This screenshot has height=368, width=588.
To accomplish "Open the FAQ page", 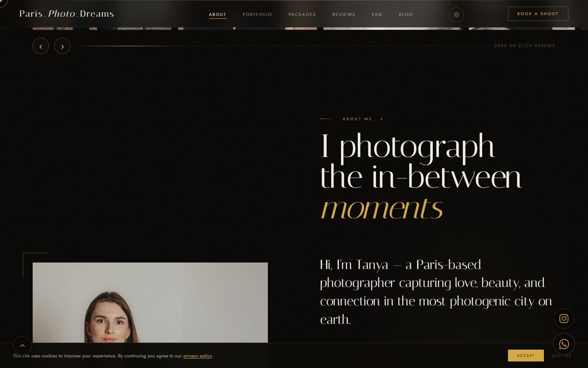I will point(376,14).
